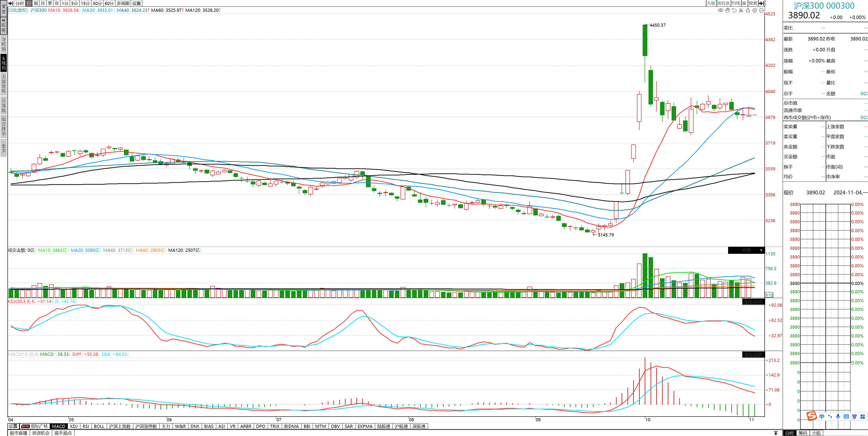Click the X10 scale label in the volume panel
Screen dimensions: 868x436
(x=769, y=295)
